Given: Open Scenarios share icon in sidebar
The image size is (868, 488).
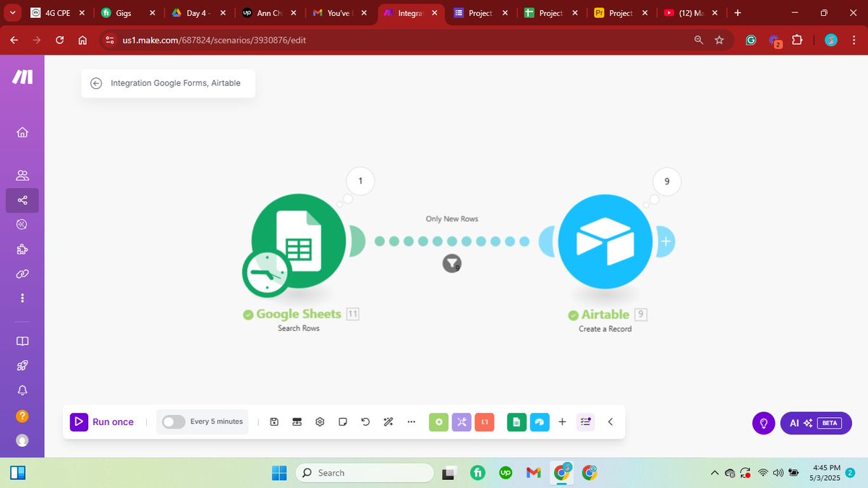Looking at the screenshot, I should (22, 200).
